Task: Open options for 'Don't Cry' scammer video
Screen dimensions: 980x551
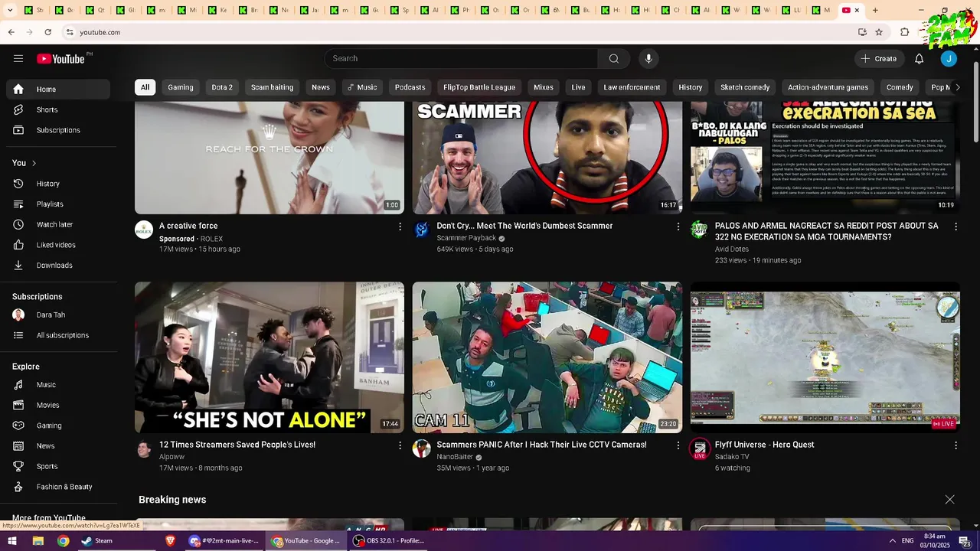Action: point(678,227)
